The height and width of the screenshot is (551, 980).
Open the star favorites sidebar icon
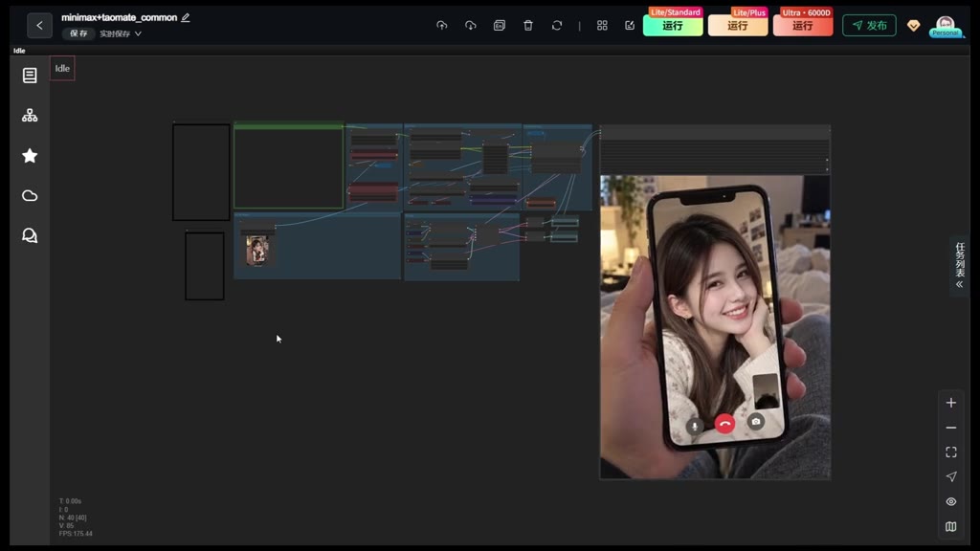[30, 156]
